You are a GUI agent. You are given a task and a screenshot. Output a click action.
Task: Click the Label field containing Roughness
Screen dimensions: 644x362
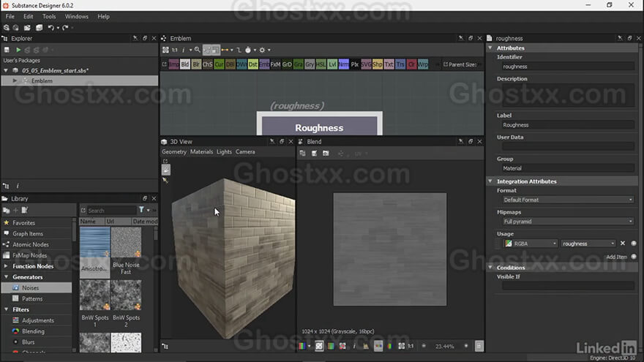[x=568, y=125]
